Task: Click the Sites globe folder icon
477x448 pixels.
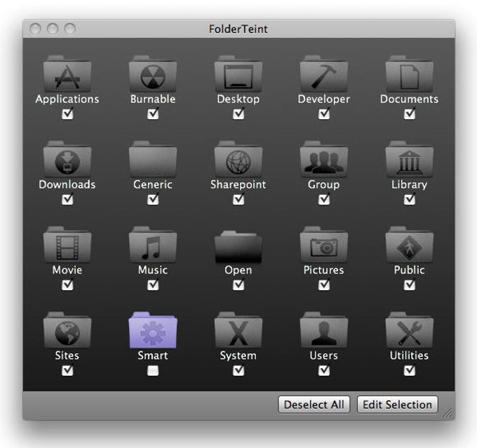Action: 67,330
